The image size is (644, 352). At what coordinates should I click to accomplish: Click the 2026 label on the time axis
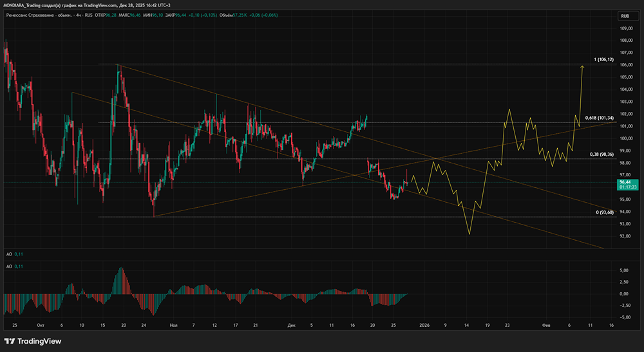pyautogui.click(x=424, y=326)
